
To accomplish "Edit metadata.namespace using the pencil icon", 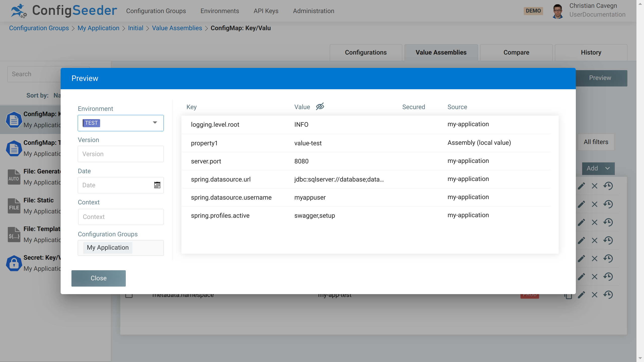I will pos(581,295).
